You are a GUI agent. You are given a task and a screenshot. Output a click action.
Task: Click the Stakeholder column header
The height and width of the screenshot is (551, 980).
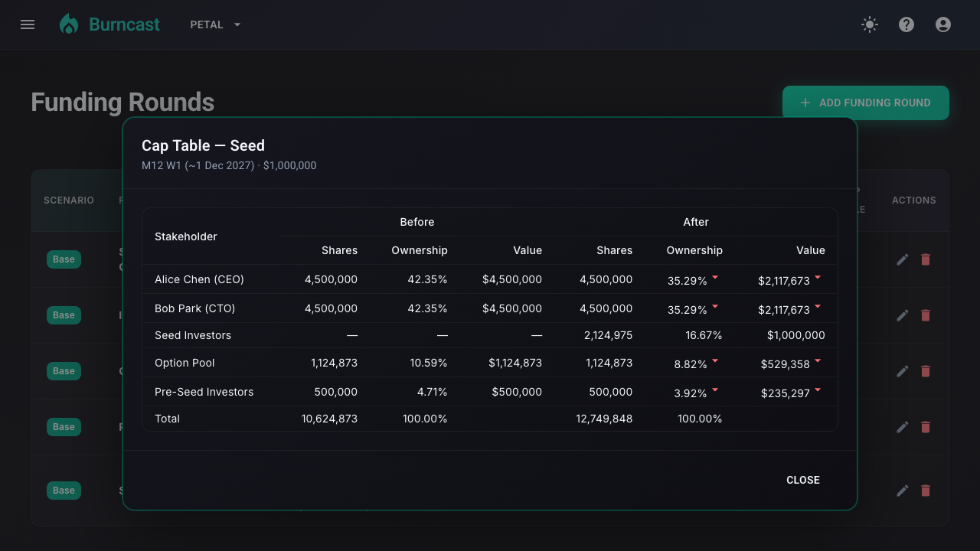pyautogui.click(x=186, y=236)
